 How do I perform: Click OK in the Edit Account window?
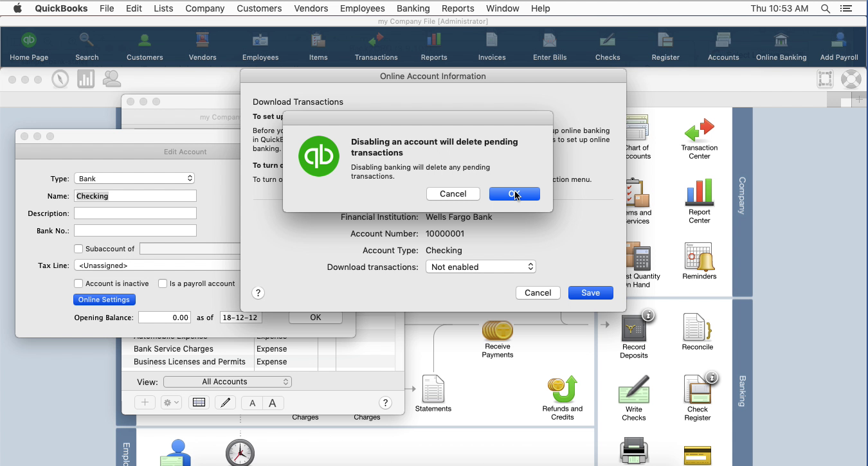pos(316,318)
